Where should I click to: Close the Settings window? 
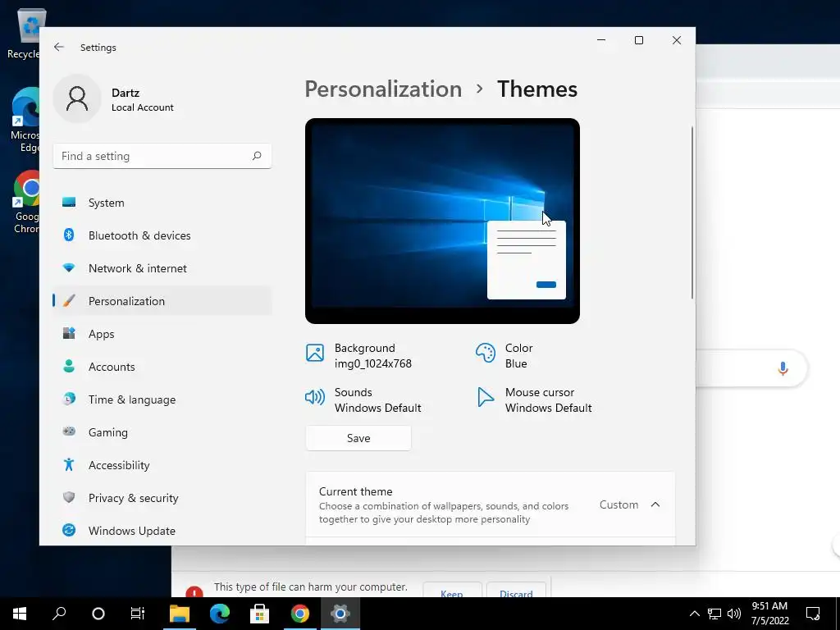point(677,40)
